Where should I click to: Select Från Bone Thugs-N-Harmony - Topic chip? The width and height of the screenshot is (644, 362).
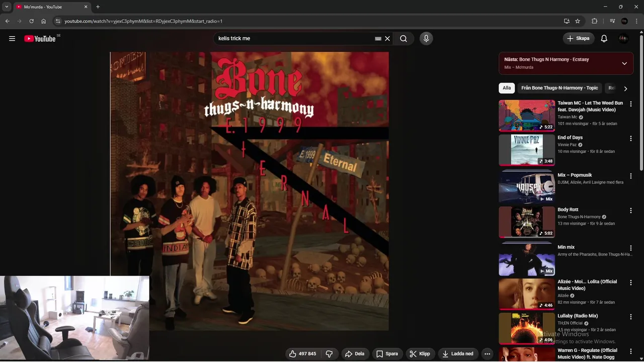click(x=559, y=88)
